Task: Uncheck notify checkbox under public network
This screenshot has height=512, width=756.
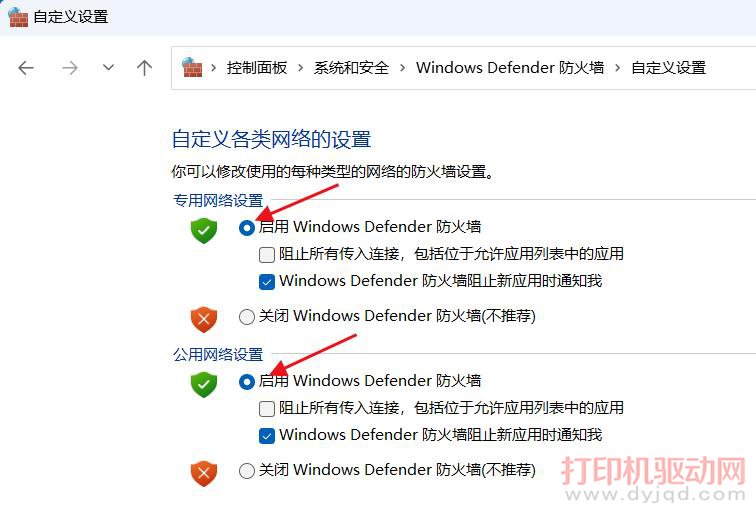Action: click(x=267, y=436)
